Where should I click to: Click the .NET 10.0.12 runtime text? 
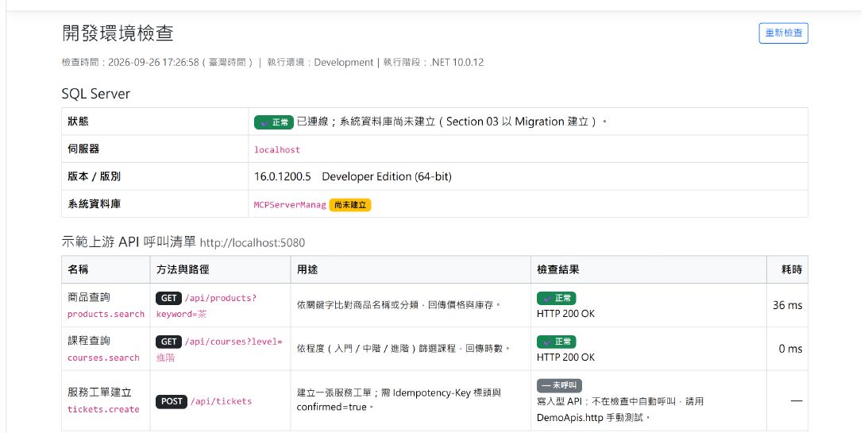coord(457,63)
